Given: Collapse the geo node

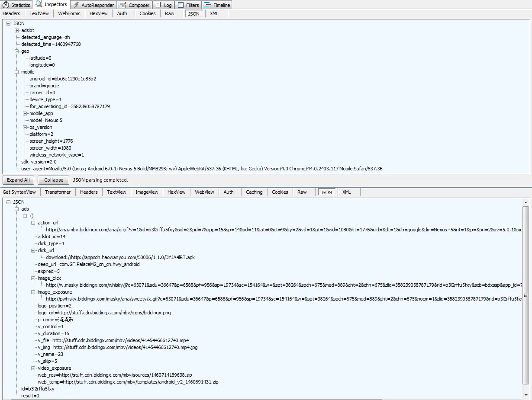Looking at the screenshot, I should (17, 51).
